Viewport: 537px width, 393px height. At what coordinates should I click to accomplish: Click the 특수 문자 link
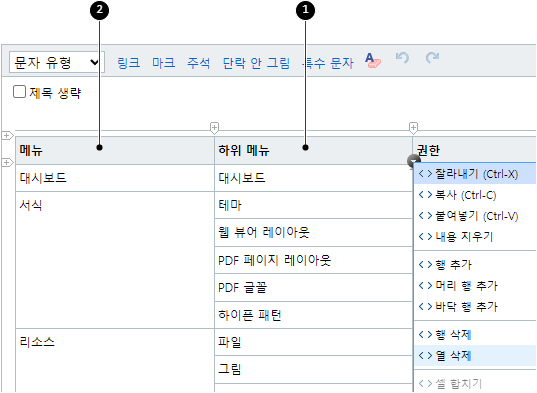[x=328, y=63]
